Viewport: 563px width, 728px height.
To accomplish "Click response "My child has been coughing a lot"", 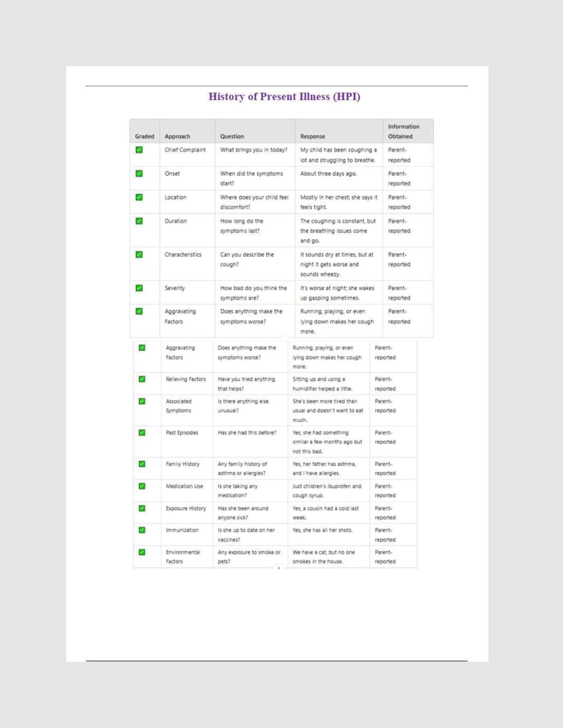I will point(339,155).
